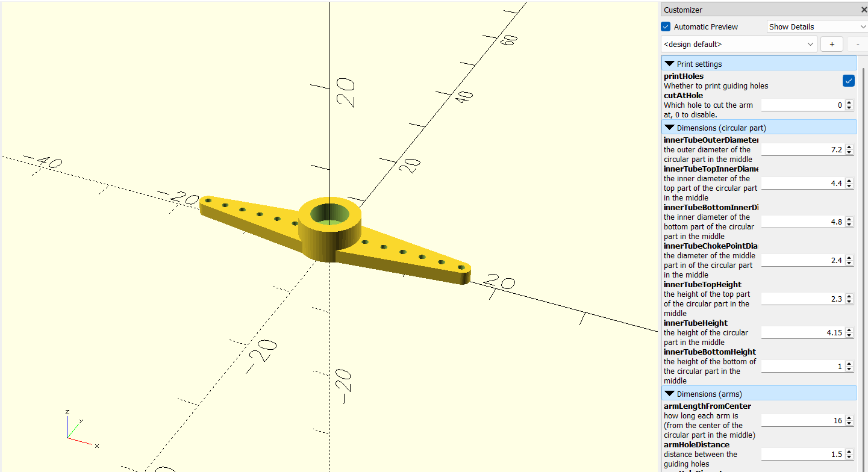The width and height of the screenshot is (868, 472).
Task: Click the innerTubeBottomHeight value field
Action: (803, 366)
